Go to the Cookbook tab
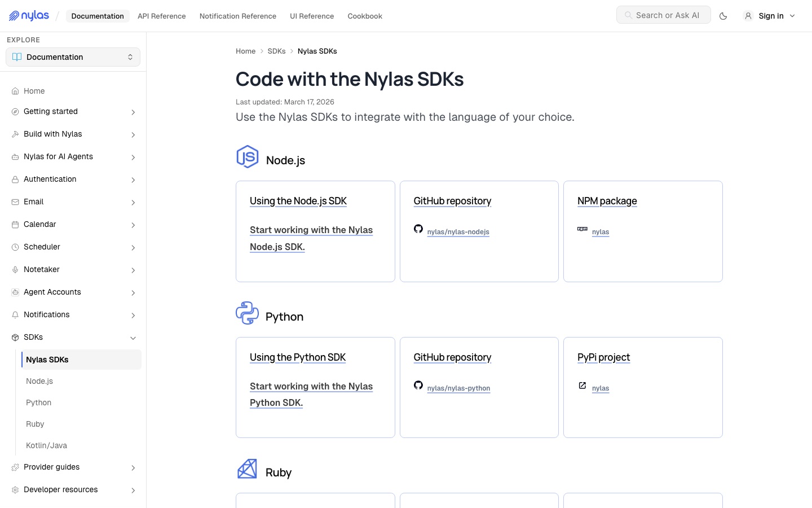This screenshot has height=508, width=812. coord(365,16)
